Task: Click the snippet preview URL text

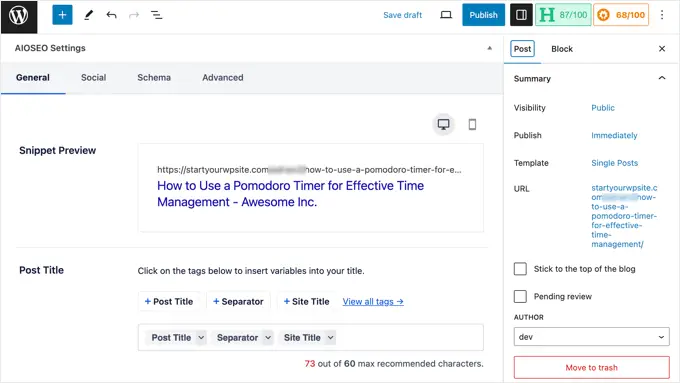Action: pos(309,170)
